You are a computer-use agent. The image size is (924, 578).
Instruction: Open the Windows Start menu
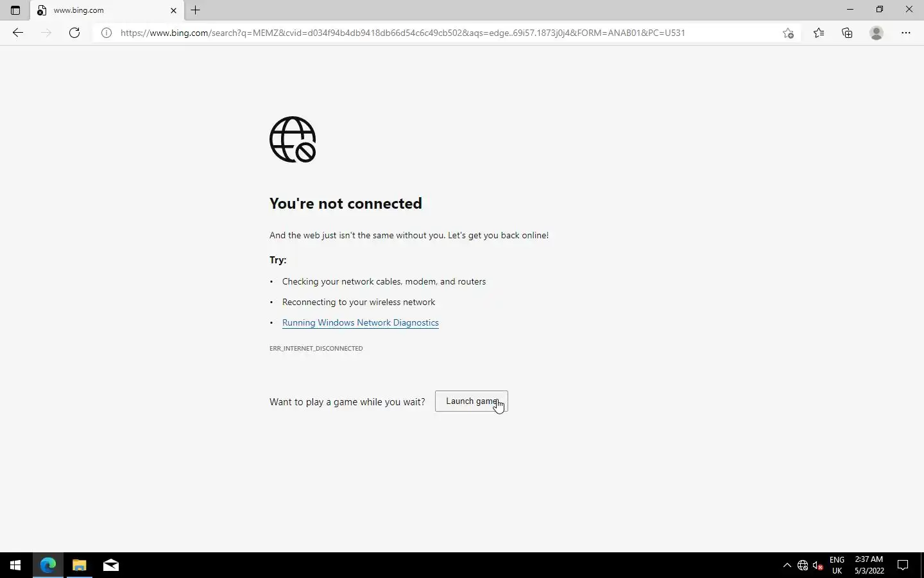pos(15,565)
